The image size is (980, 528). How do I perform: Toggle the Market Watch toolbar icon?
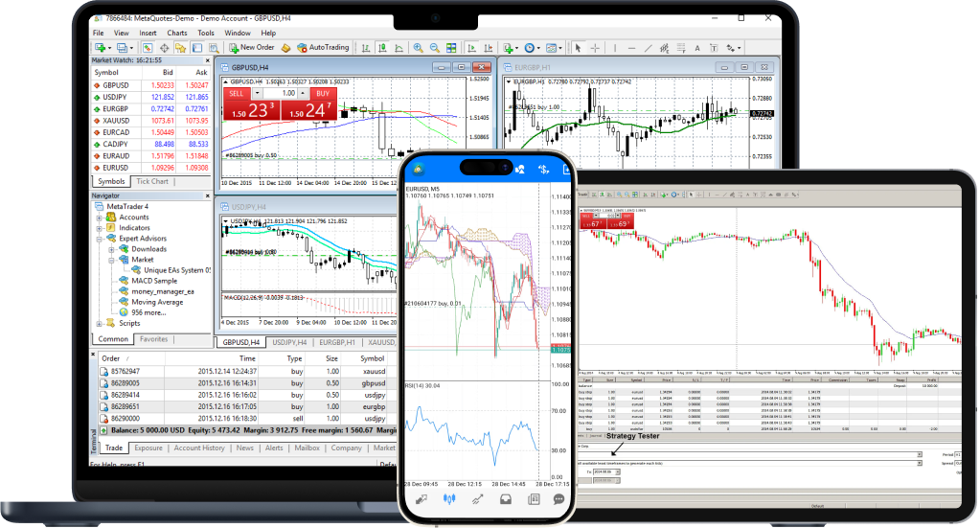tap(148, 48)
